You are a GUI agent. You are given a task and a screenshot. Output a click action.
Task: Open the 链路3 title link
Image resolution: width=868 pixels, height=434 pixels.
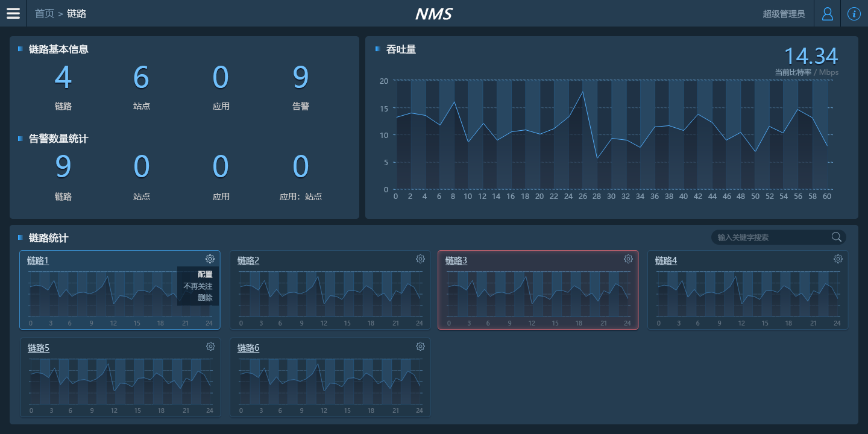coord(456,260)
